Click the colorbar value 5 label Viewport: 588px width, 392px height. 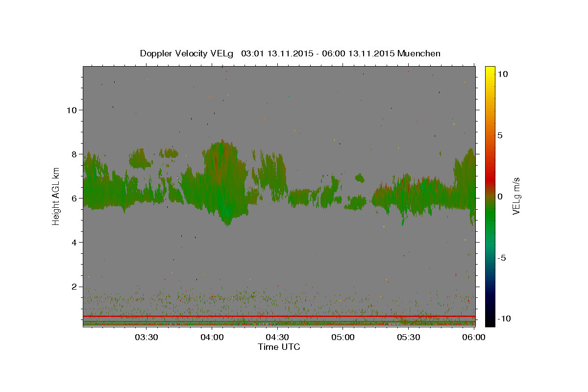pos(500,135)
